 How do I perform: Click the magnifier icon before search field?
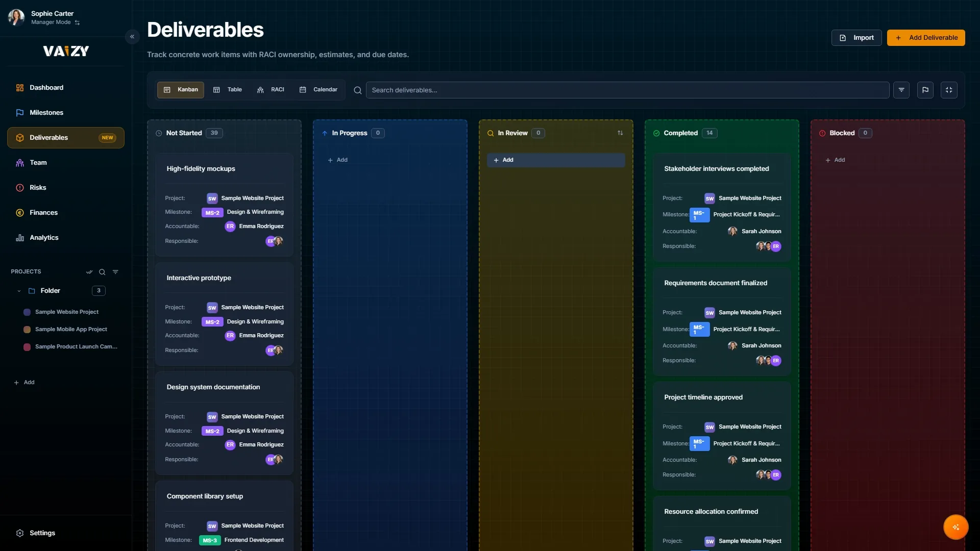click(x=358, y=90)
